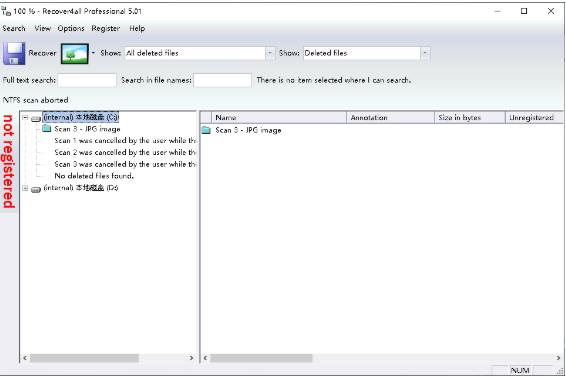Screen dimensions: 566x377
Task: Select the (internal) D: drive in the tree
Action: coord(80,187)
